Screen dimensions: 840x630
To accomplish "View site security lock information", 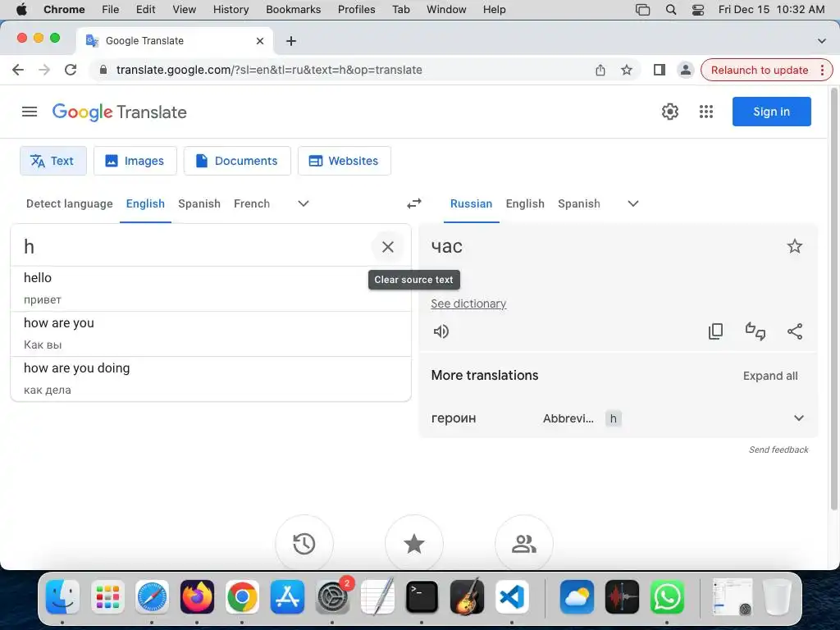I will [103, 70].
